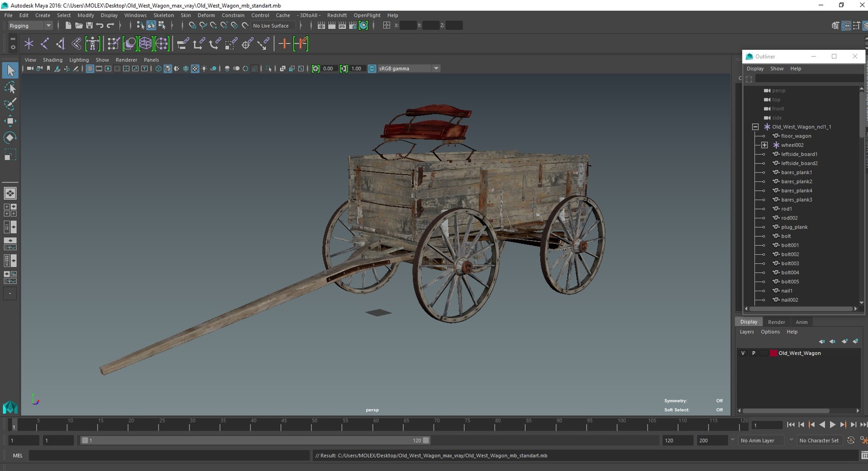Click the IPR render icon
Viewport: 868px width, 471px height.
(342, 26)
